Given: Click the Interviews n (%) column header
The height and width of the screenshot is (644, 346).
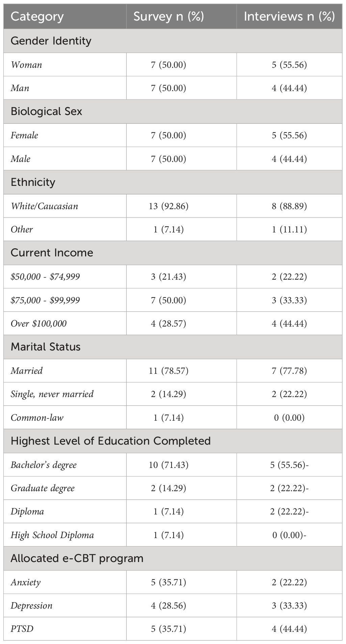Looking at the screenshot, I should click(289, 17).
